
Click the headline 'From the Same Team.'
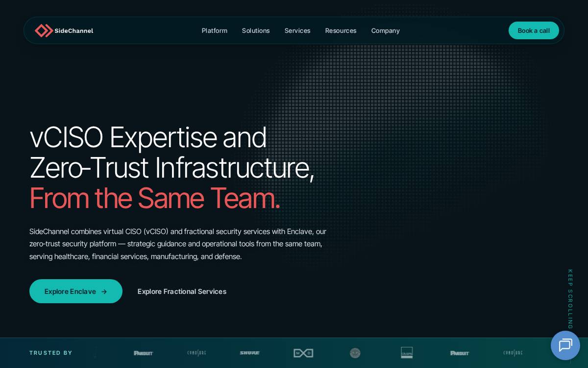(155, 198)
